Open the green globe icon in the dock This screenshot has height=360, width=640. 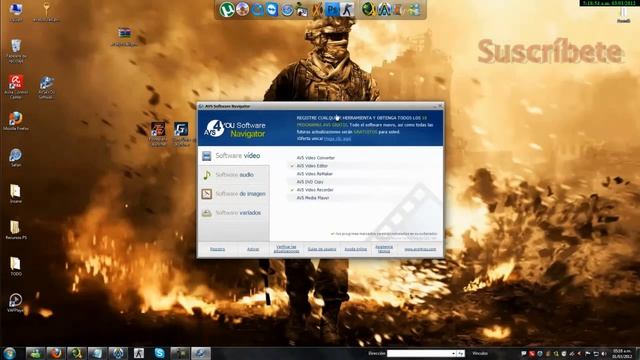tap(368, 9)
